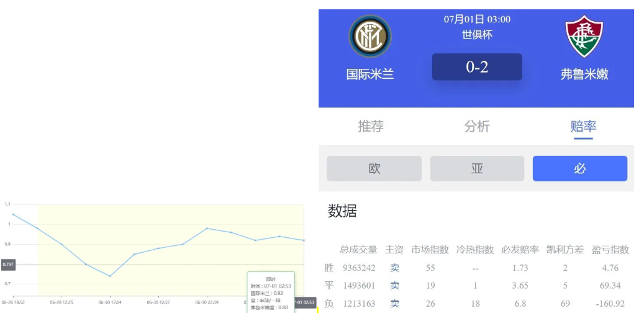Choose the 亚 odds button
Image resolution: width=644 pixels, height=313 pixels.
point(477,168)
